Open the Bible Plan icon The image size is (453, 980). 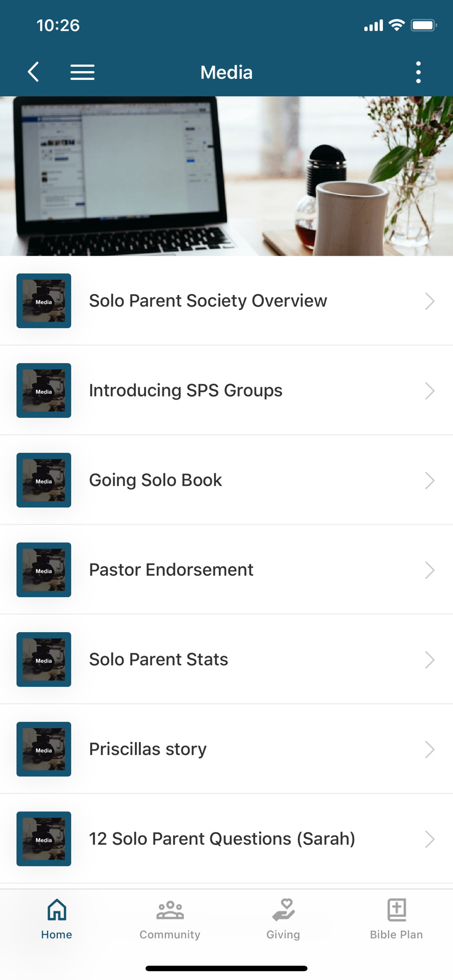pos(397,910)
